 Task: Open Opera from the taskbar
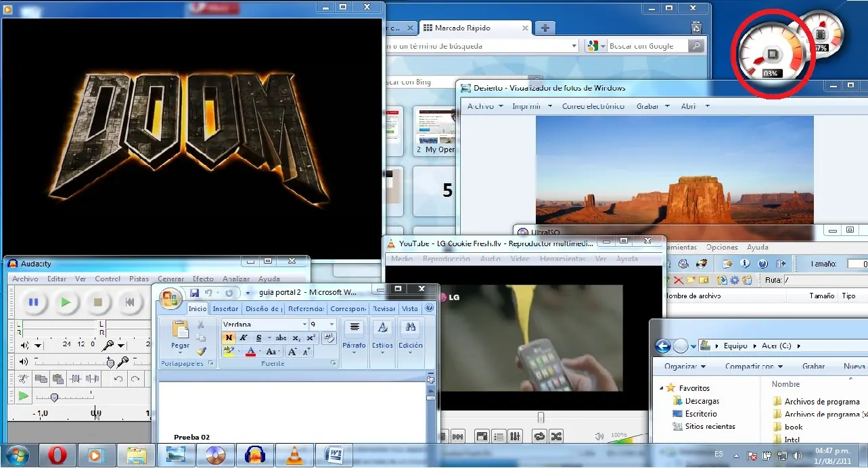[58, 455]
